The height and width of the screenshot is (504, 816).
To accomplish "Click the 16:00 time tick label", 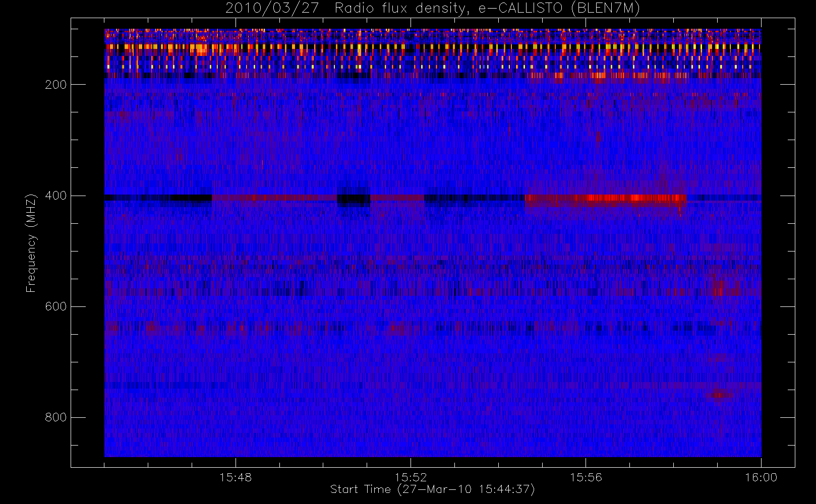I will click(x=761, y=477).
